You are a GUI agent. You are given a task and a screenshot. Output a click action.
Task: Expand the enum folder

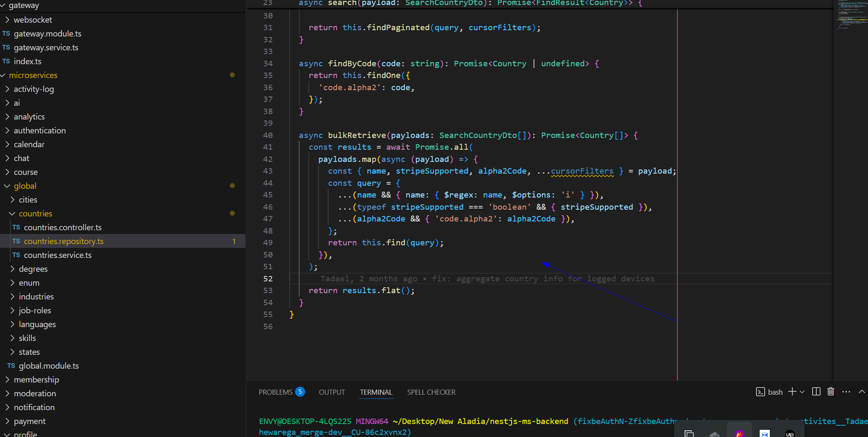click(29, 283)
